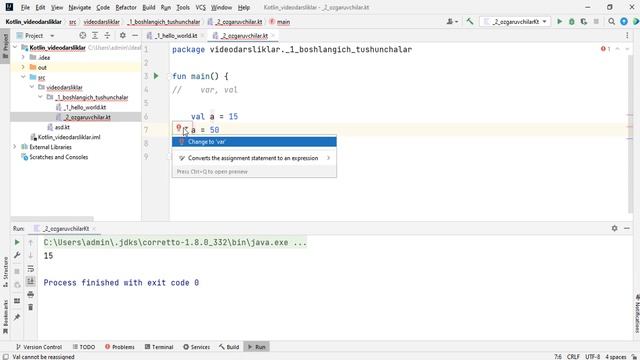Open the Refactor menu
The image size is (640, 360).
[126, 7]
